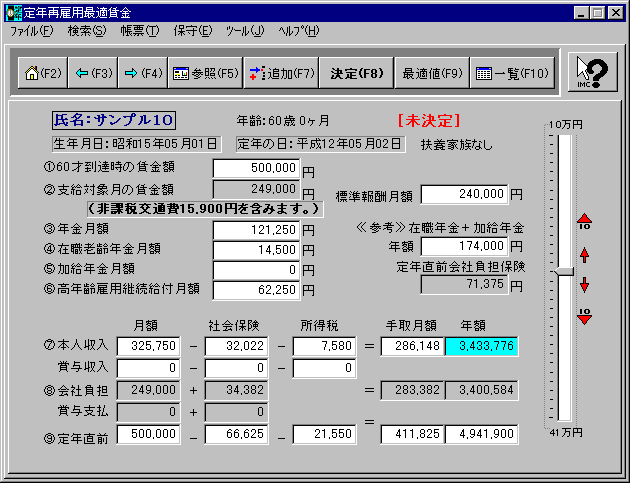The height and width of the screenshot is (483, 630).
Task: Click the 本人収入 月額 field 325,750
Action: point(148,346)
